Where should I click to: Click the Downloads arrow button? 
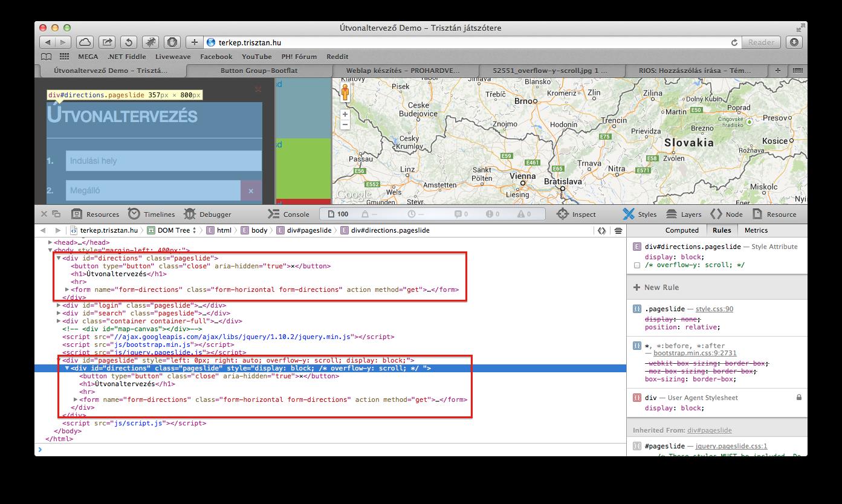[794, 42]
